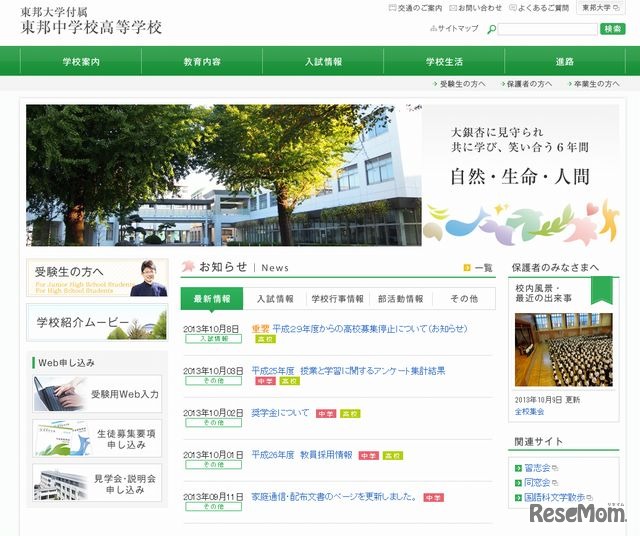Click the yellow arrow icon next to 一覧

point(467,268)
